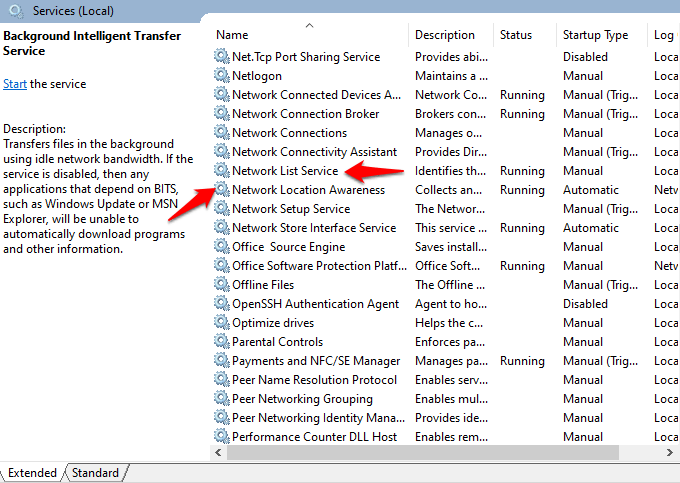Click the gear icon for Offline Files

(x=222, y=284)
